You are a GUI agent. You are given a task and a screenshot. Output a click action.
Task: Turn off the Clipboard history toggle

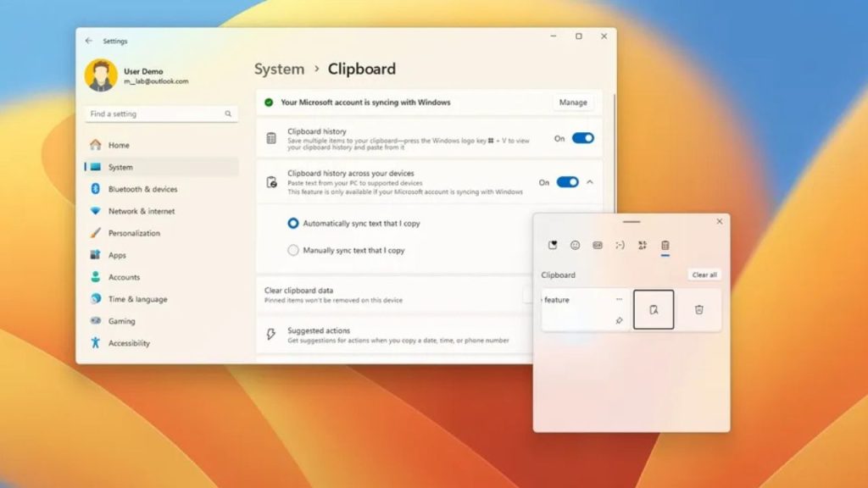(582, 138)
